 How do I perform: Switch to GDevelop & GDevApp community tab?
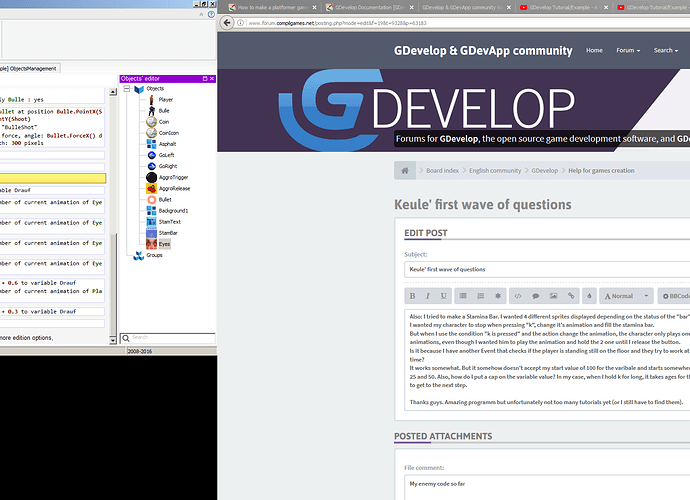click(463, 7)
